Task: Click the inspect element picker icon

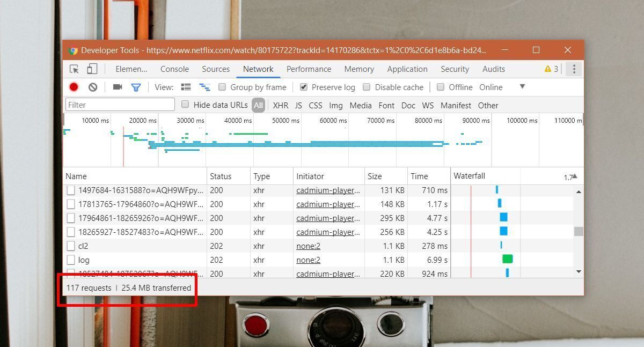Action: coord(75,69)
